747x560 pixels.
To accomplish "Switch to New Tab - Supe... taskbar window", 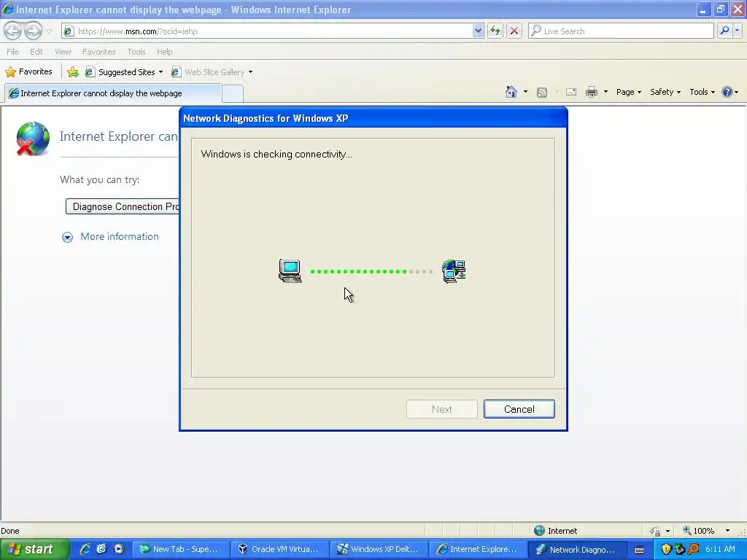I will 181,549.
